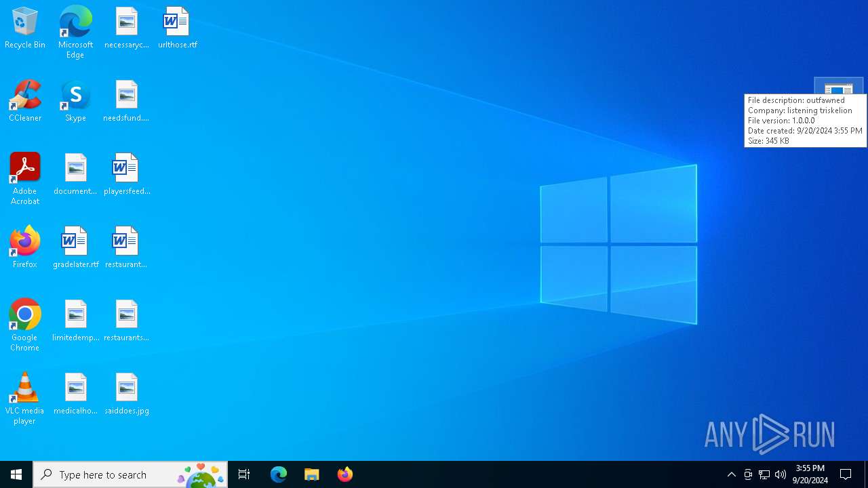Select the urlthose.rtf document
The width and height of the screenshot is (868, 488).
[x=178, y=28]
